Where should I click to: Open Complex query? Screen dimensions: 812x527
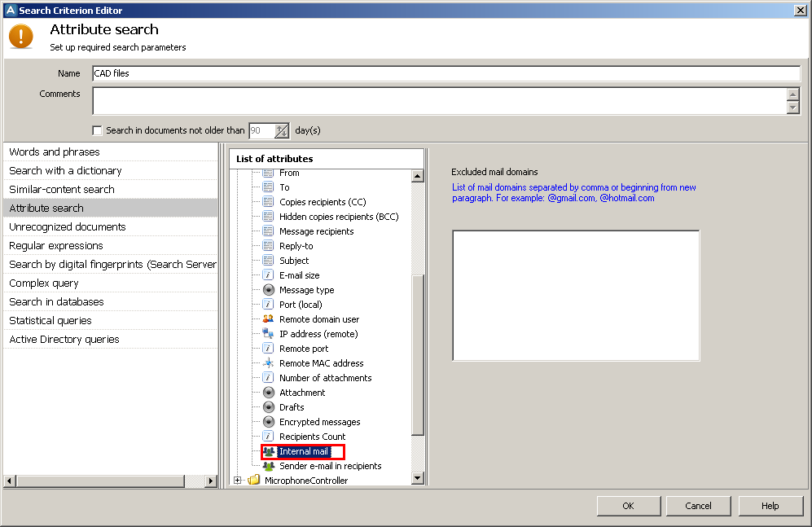pos(110,283)
